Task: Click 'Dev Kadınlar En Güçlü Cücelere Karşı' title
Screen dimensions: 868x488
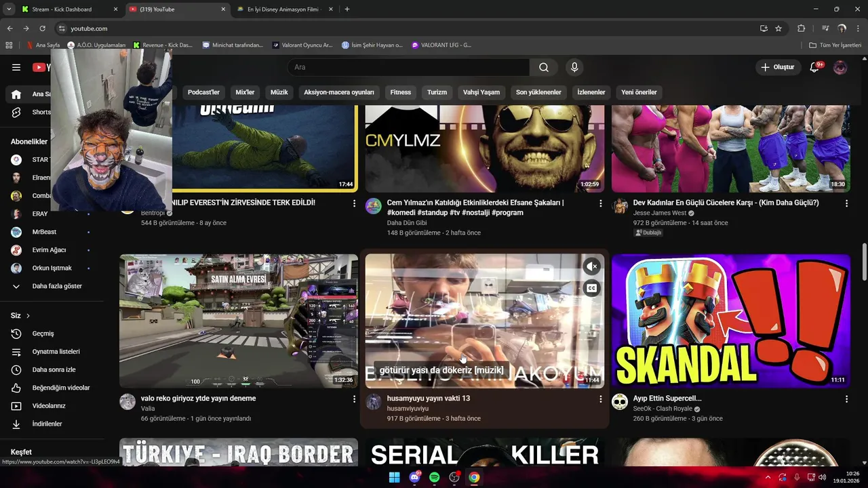Action: coord(726,203)
